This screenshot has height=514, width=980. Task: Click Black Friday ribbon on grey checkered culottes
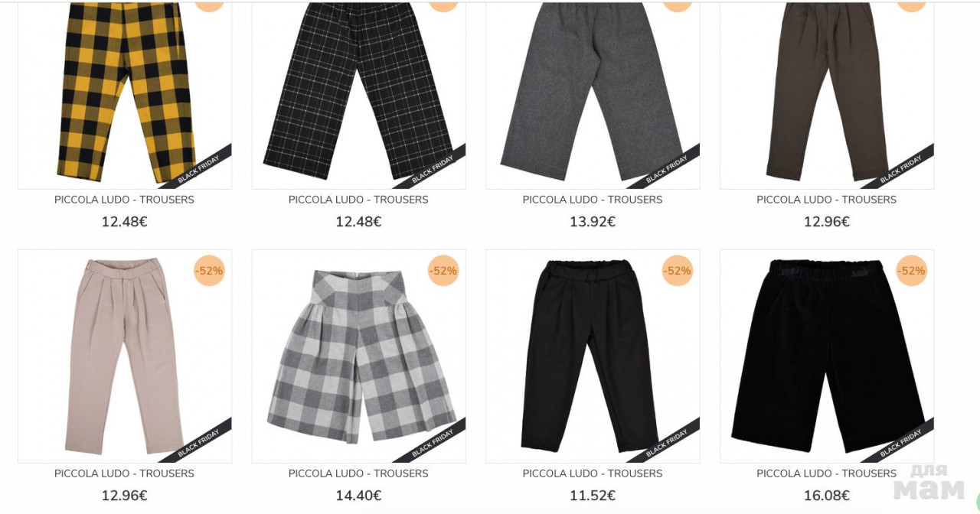coord(433,443)
